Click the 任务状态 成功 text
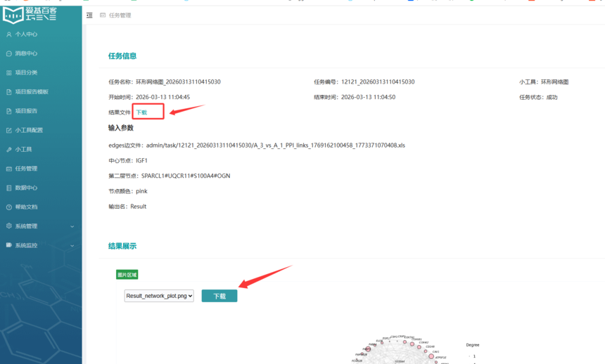605x364 pixels. (538, 97)
